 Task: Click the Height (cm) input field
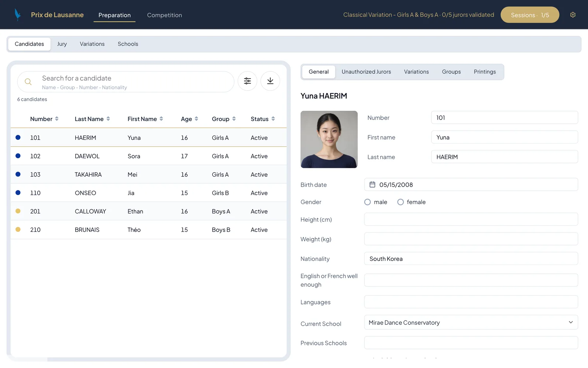coord(471,219)
